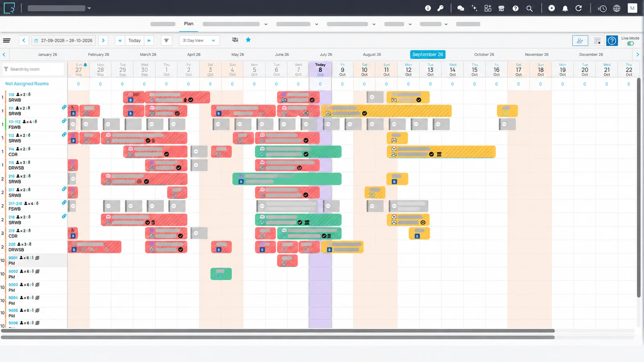Open the chat messages icon
The width and height of the screenshot is (644, 362).
(x=461, y=8)
